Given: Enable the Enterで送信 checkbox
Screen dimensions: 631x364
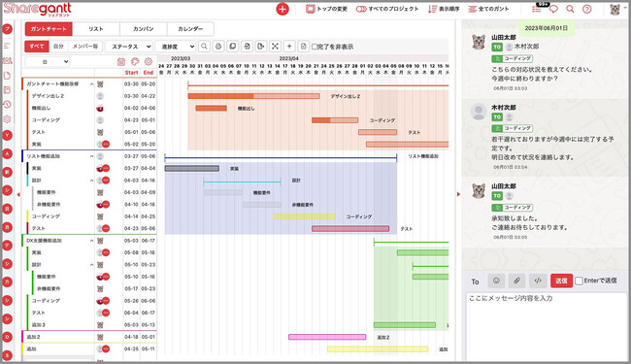Looking at the screenshot, I should tap(579, 281).
